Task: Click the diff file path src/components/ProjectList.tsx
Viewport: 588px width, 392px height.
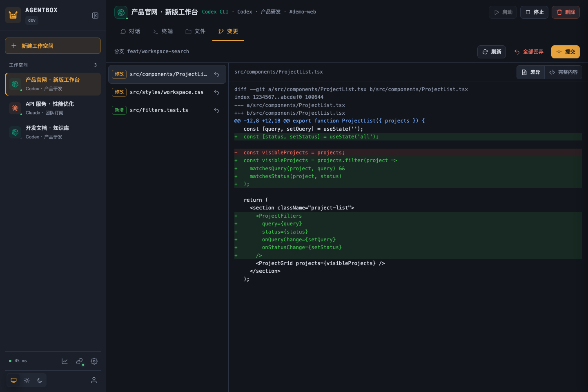Action: (x=278, y=72)
